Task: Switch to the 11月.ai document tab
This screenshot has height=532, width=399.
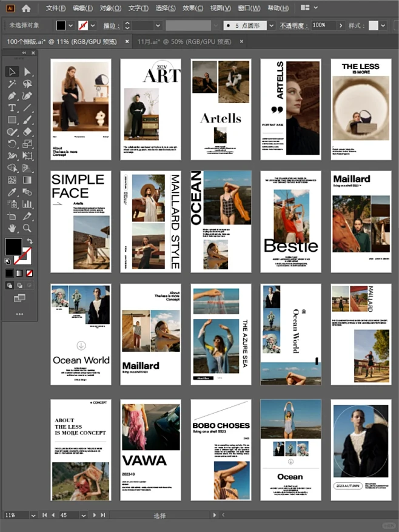Action: tap(184, 42)
